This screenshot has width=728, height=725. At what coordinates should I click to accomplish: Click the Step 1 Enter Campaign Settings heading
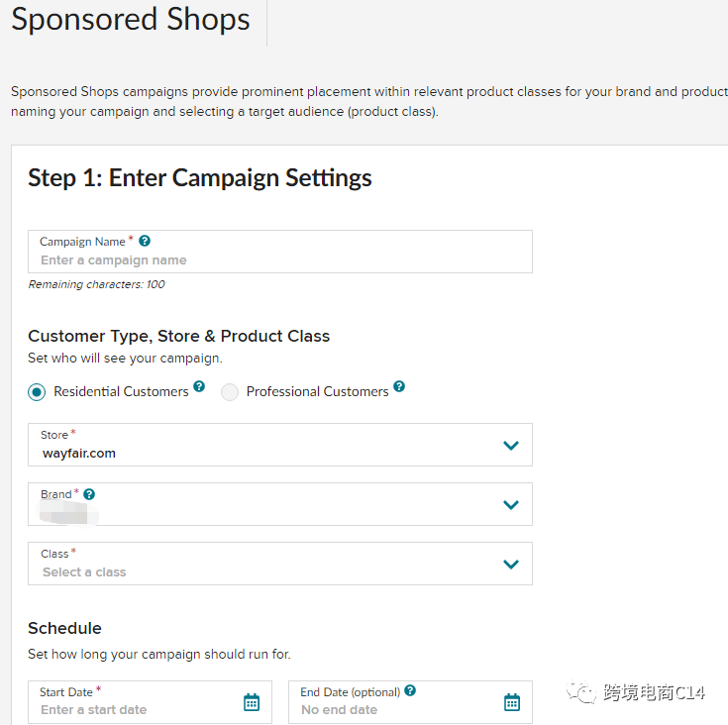click(200, 177)
